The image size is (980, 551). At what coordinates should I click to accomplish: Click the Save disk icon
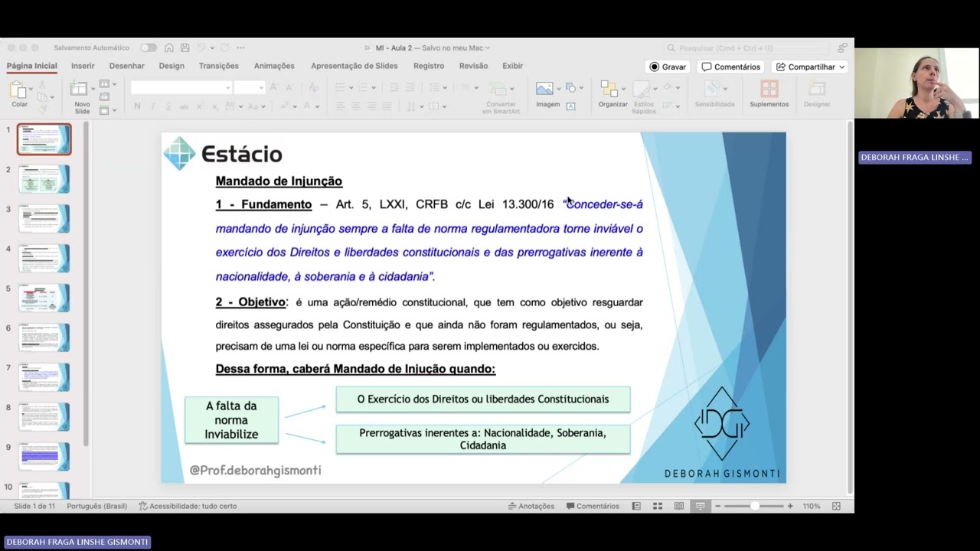pyautogui.click(x=185, y=47)
